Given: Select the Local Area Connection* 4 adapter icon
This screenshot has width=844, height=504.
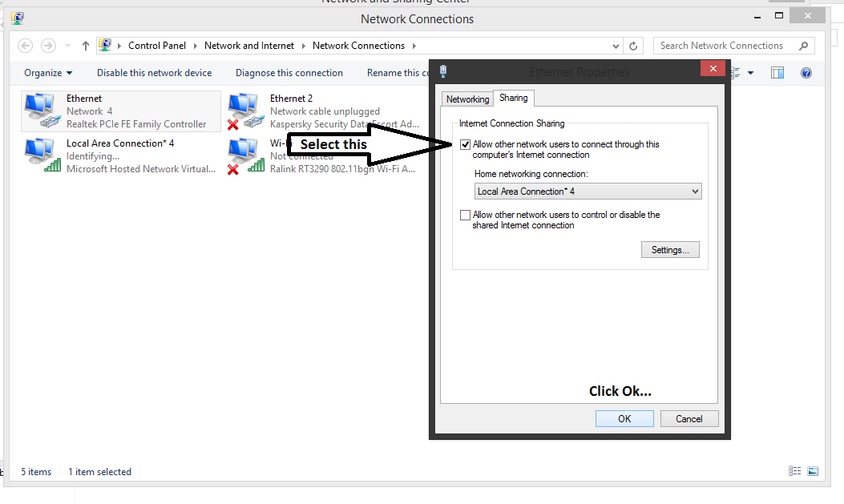Looking at the screenshot, I should (42, 155).
